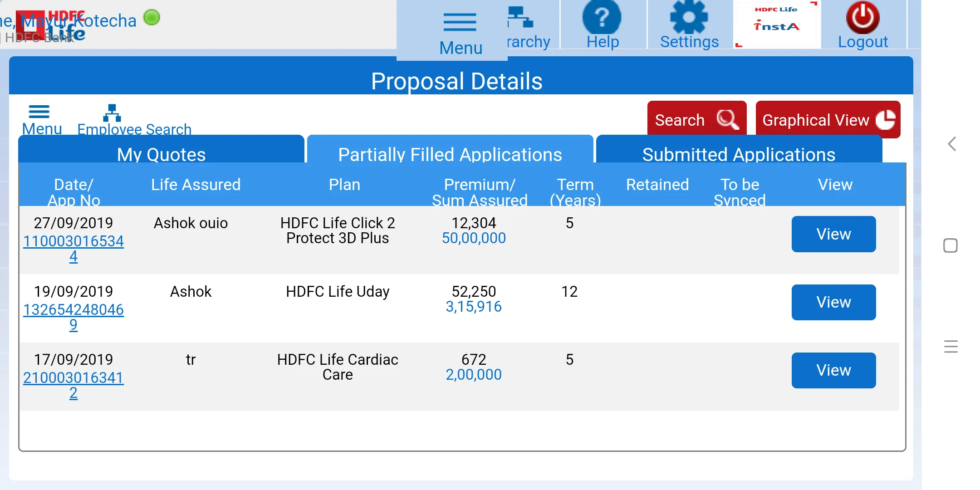Click the life assured name tr
The image size is (980, 490).
point(191,359)
